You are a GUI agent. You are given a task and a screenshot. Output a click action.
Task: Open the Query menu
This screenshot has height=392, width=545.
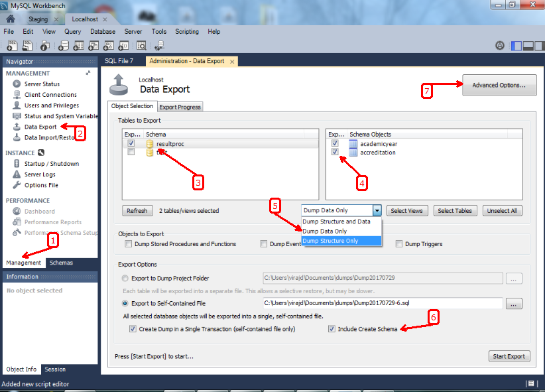pyautogui.click(x=73, y=32)
